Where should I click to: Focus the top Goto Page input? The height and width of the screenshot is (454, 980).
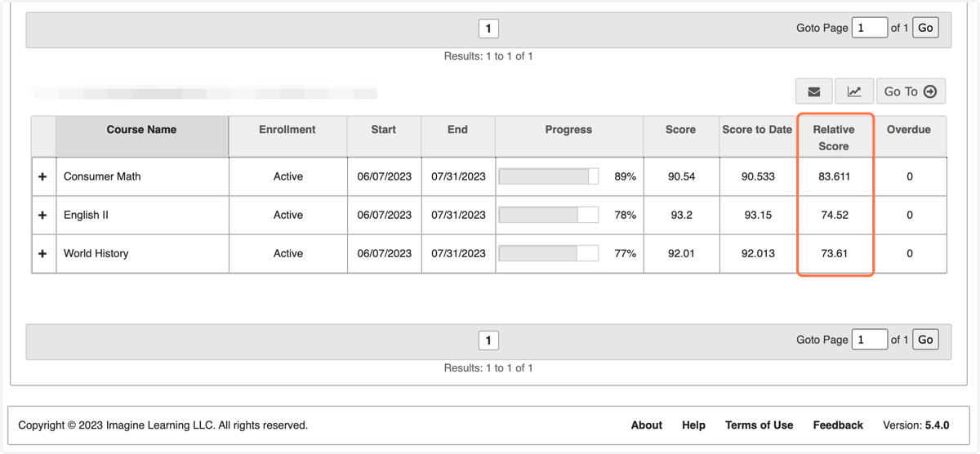tap(870, 27)
